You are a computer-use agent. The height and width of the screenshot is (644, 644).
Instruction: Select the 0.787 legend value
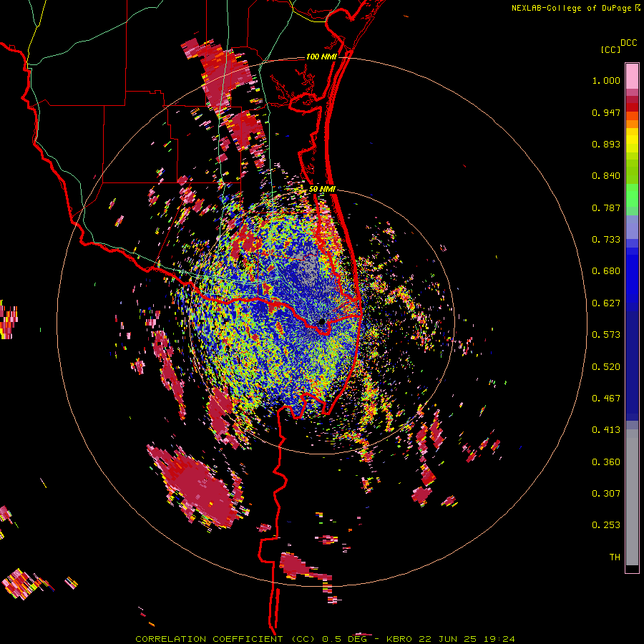coord(606,208)
